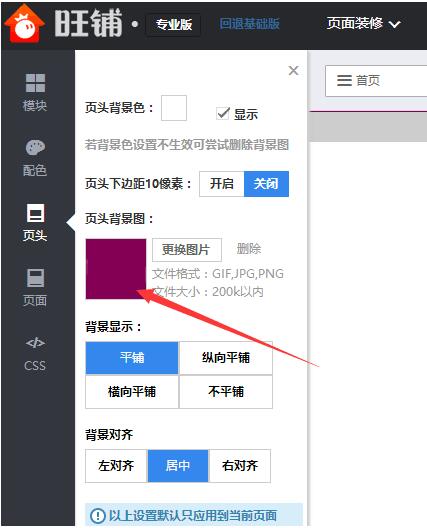
Task: Open the 模块 modules panel icon
Action: (x=35, y=83)
